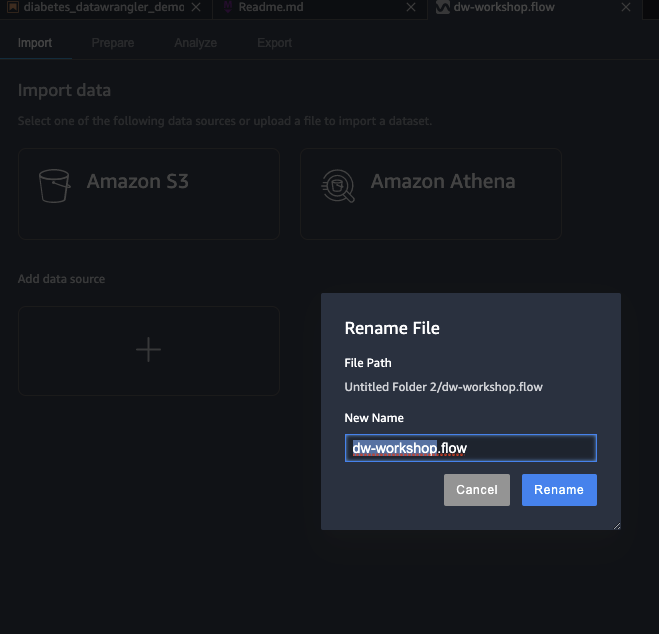Open the Export tab
Screen dimensions: 659x634
[x=274, y=43]
